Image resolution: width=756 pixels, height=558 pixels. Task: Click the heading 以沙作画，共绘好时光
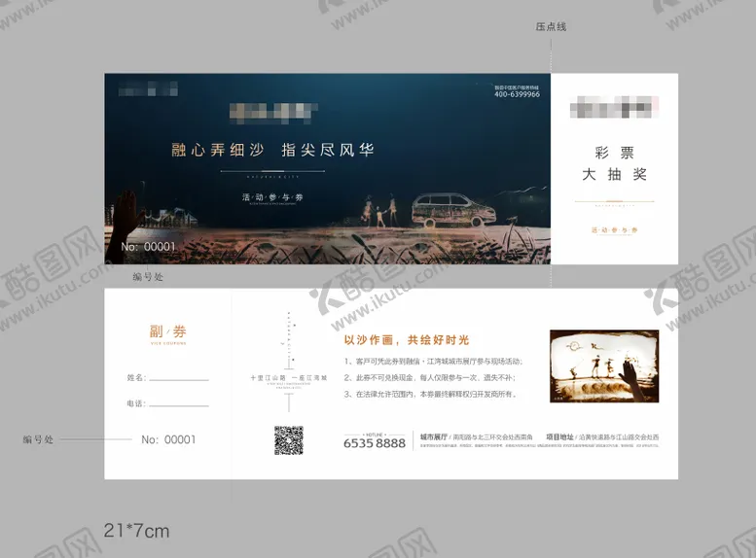tap(407, 340)
